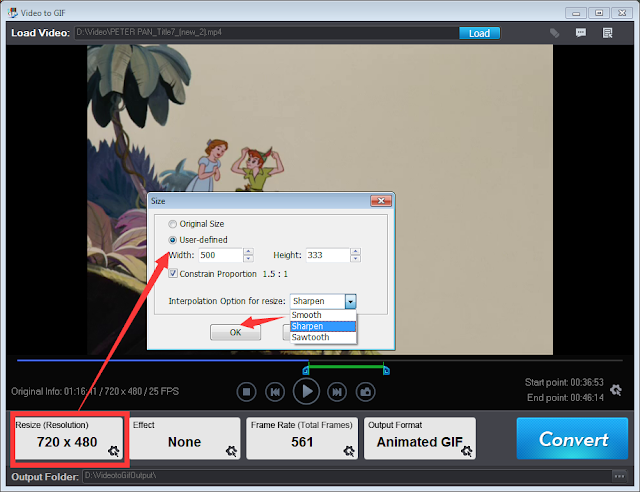This screenshot has height=492, width=640.
Task: Decrease Width with down stepper arrow
Action: [x=248, y=258]
